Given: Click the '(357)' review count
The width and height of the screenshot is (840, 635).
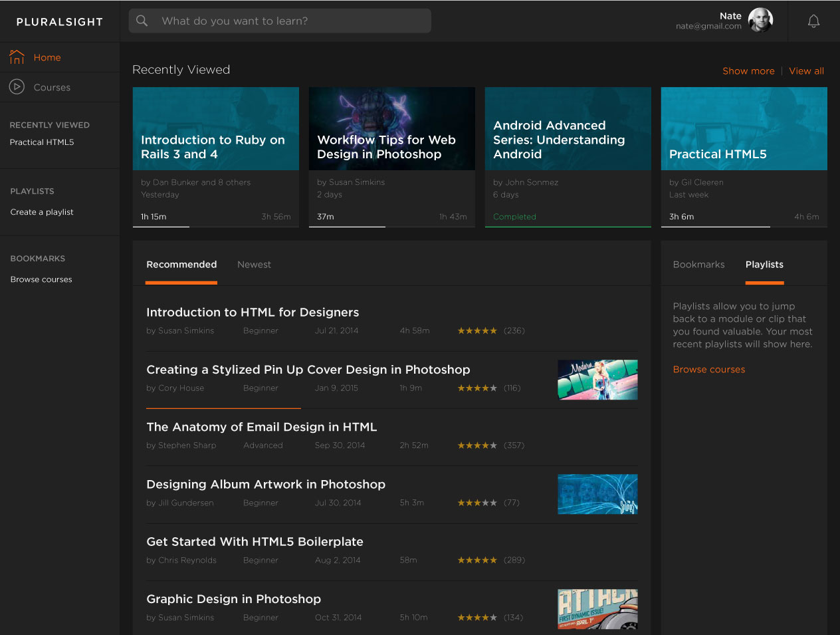Looking at the screenshot, I should pos(514,445).
